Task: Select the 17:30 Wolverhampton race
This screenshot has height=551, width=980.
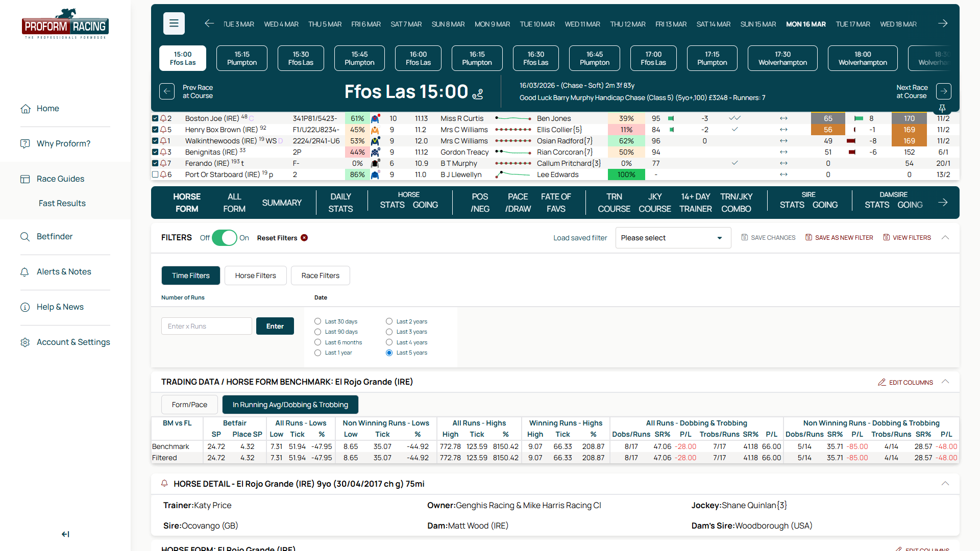Action: click(782, 58)
